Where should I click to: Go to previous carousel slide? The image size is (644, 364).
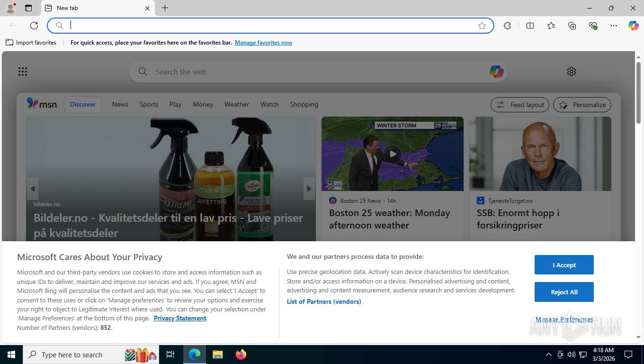(x=33, y=189)
